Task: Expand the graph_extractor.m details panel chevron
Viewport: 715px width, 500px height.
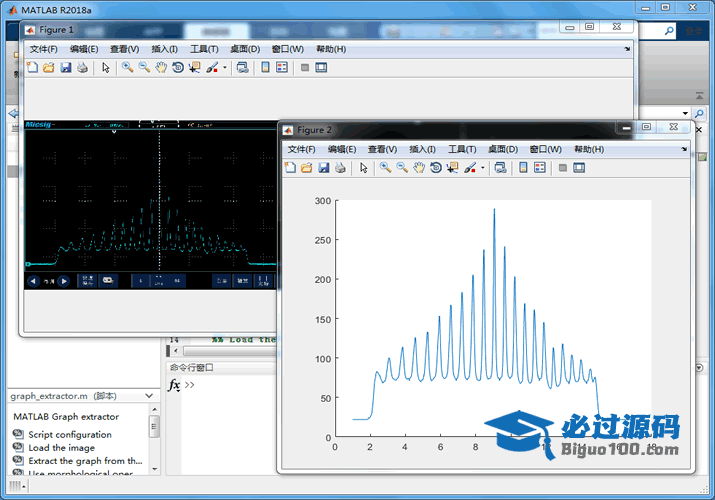Action: pos(150,396)
